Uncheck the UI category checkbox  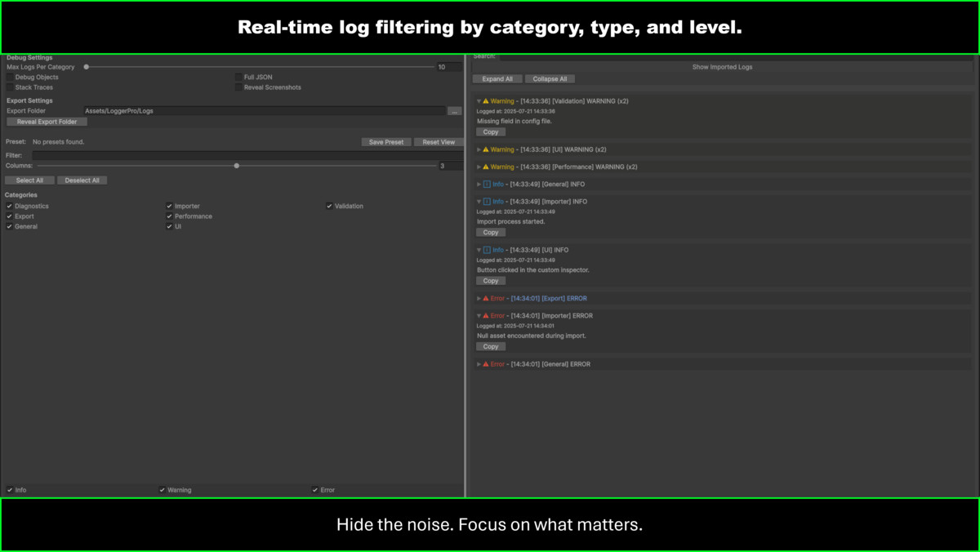[169, 226]
